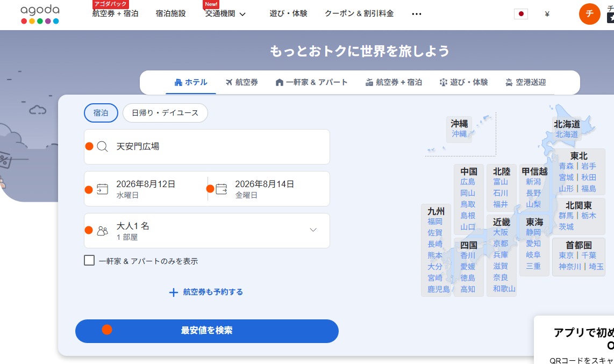Click the guests people icon
The width and height of the screenshot is (614, 364).
coord(102,231)
